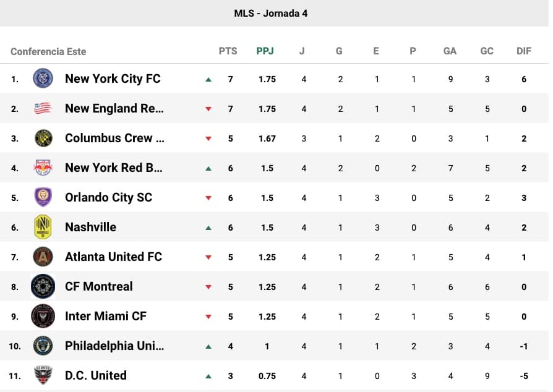Click the New England Revolution logo
The image size is (553, 392).
tap(43, 108)
